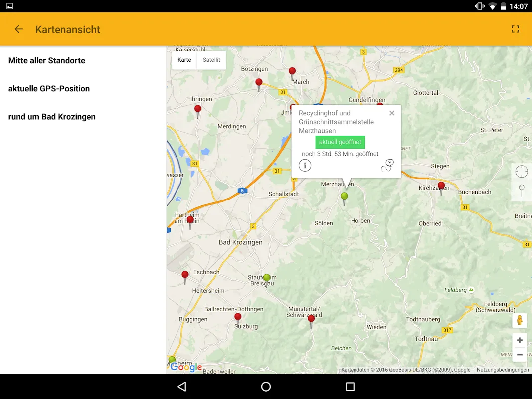This screenshot has height=399, width=532.
Task: Toggle fullscreen map view icon
Action: tap(515, 29)
